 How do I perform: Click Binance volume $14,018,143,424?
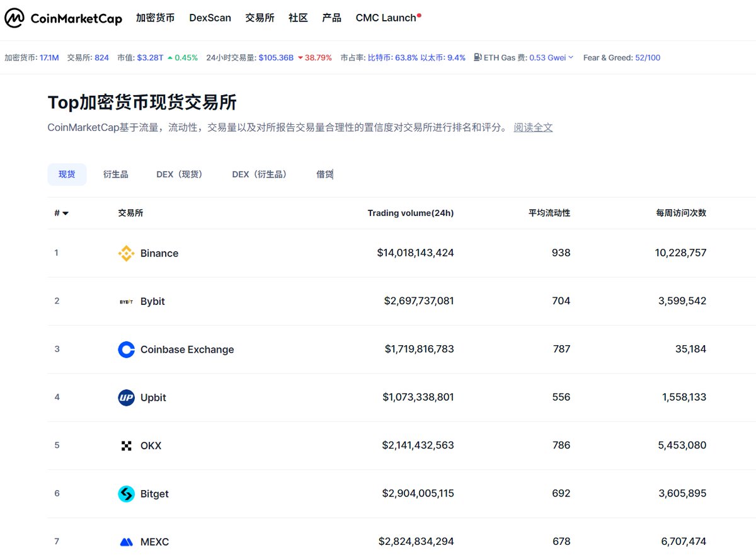point(415,253)
